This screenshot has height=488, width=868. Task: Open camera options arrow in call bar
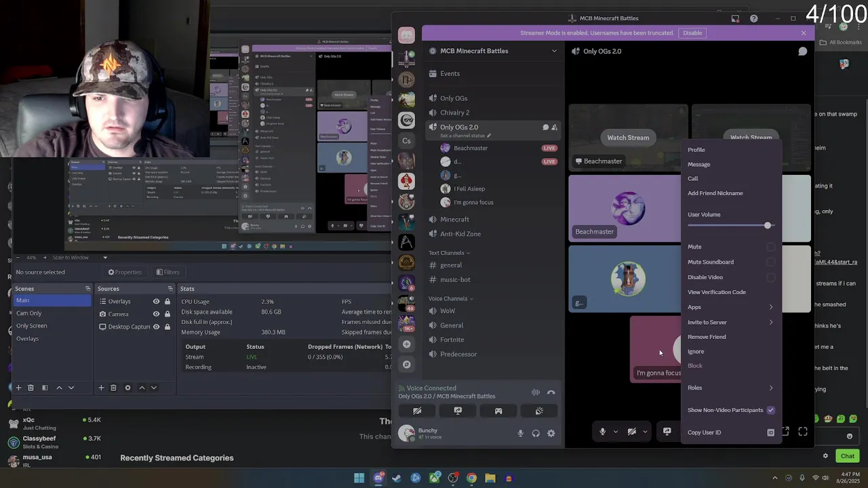pyautogui.click(x=645, y=432)
